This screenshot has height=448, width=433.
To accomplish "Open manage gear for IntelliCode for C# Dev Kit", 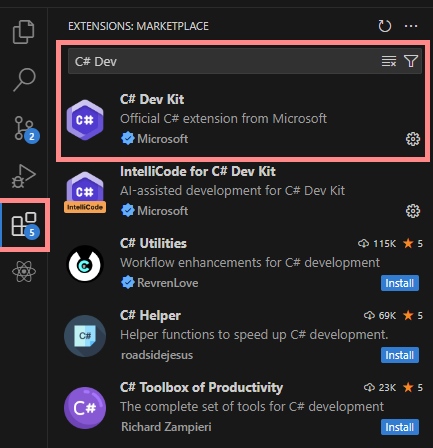I will tap(413, 211).
